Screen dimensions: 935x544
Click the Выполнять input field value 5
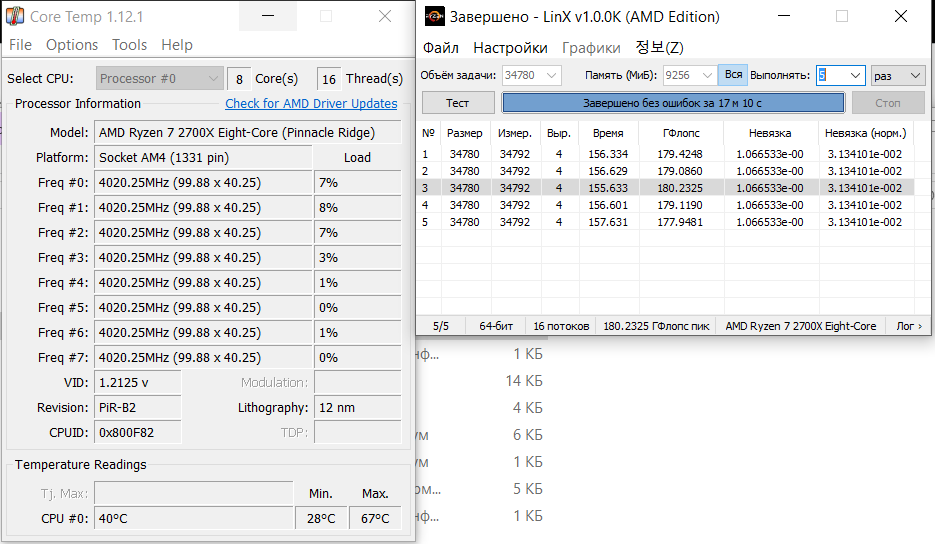pyautogui.click(x=832, y=75)
